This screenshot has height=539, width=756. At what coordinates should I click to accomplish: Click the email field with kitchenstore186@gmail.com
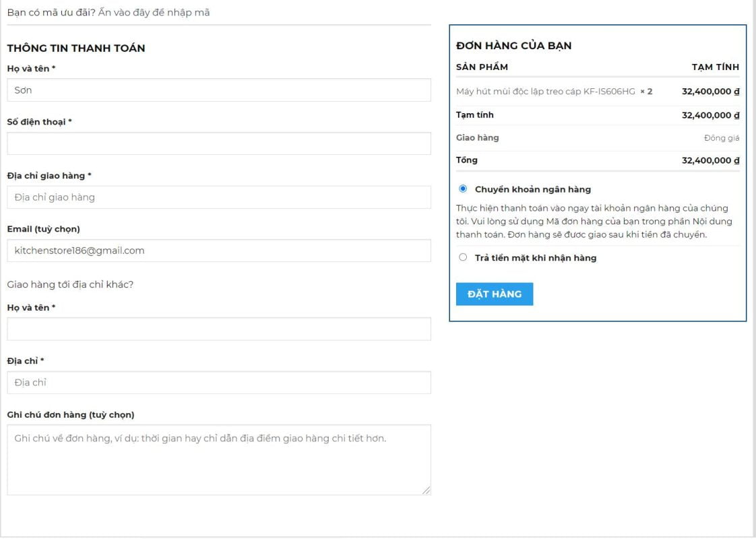[219, 251]
